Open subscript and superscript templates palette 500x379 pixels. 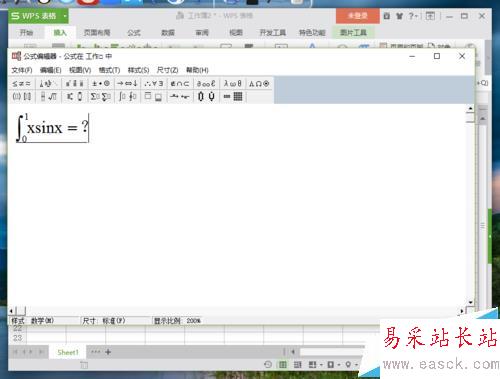74,97
